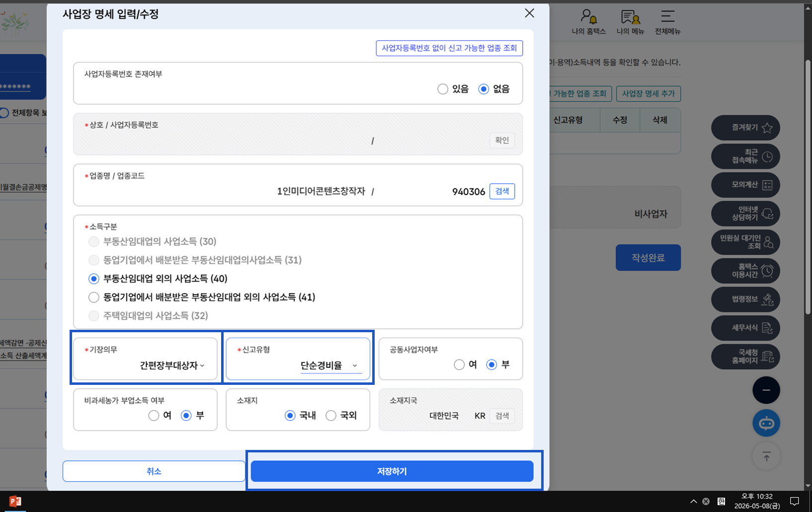Select 여 for 비과세농가 부업소득 여부
The width and height of the screenshot is (812, 512).
(154, 415)
